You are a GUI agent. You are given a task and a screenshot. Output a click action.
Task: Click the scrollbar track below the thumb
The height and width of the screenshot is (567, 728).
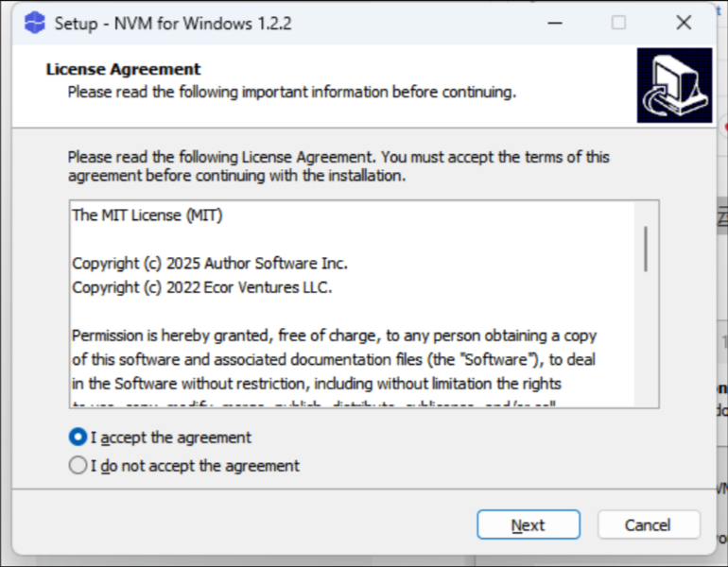pyautogui.click(x=646, y=338)
